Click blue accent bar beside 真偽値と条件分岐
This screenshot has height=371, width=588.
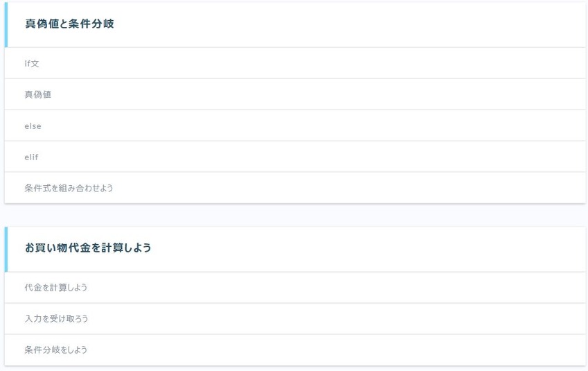pos(6,25)
